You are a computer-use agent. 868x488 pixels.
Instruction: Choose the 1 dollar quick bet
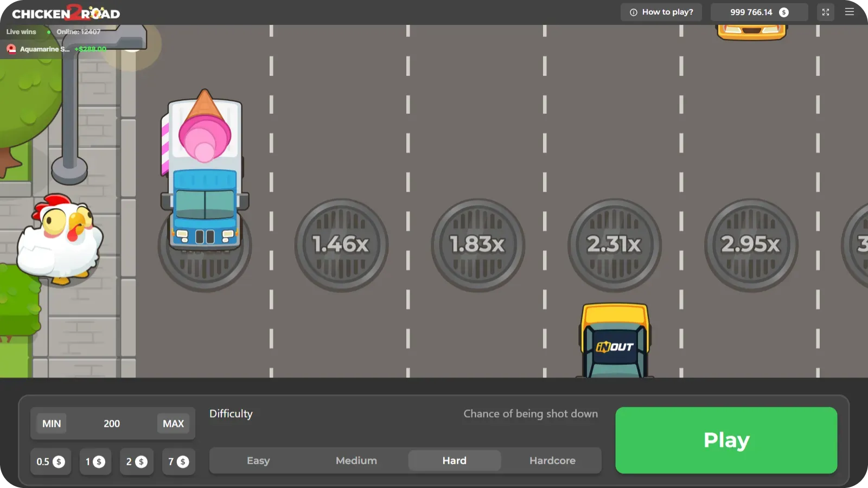[95, 461]
